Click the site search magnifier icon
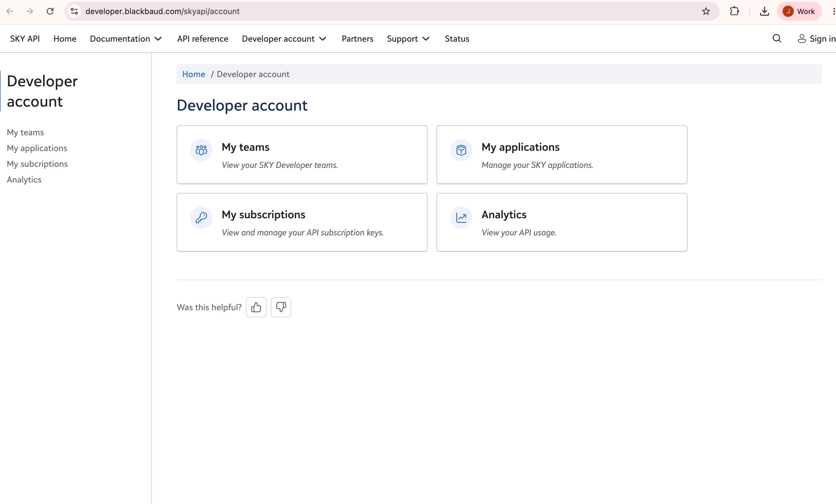This screenshot has width=836, height=504. [x=777, y=39]
